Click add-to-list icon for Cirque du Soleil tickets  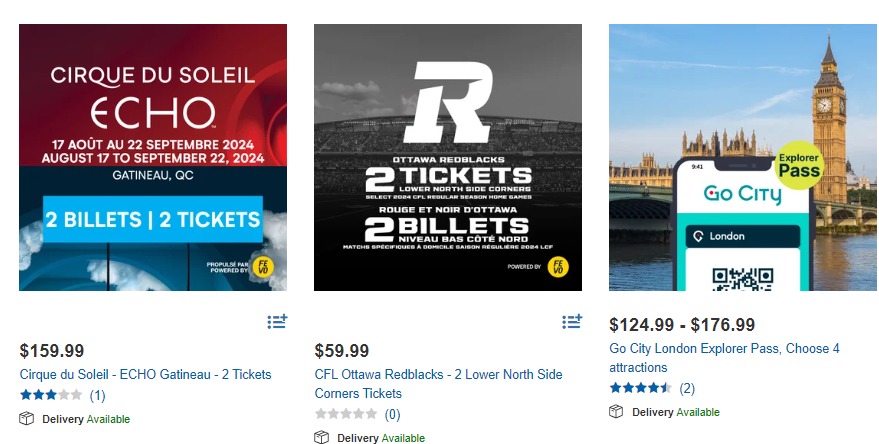point(277,322)
